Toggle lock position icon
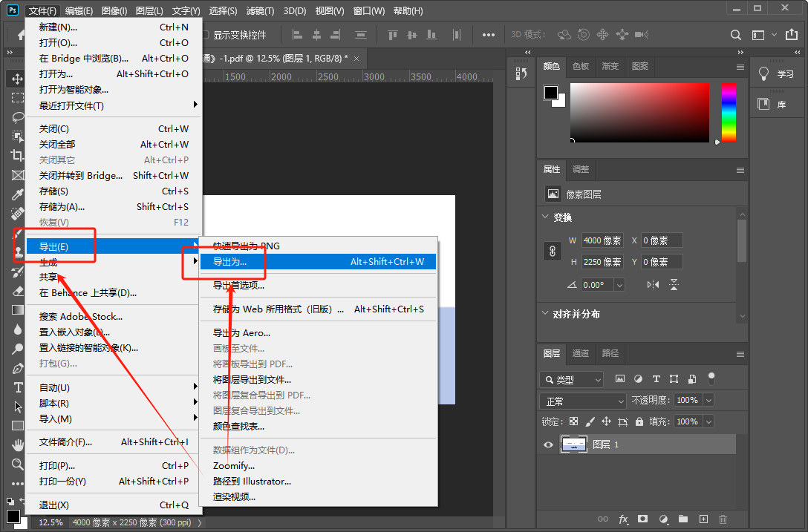The height and width of the screenshot is (532, 808). click(x=607, y=421)
